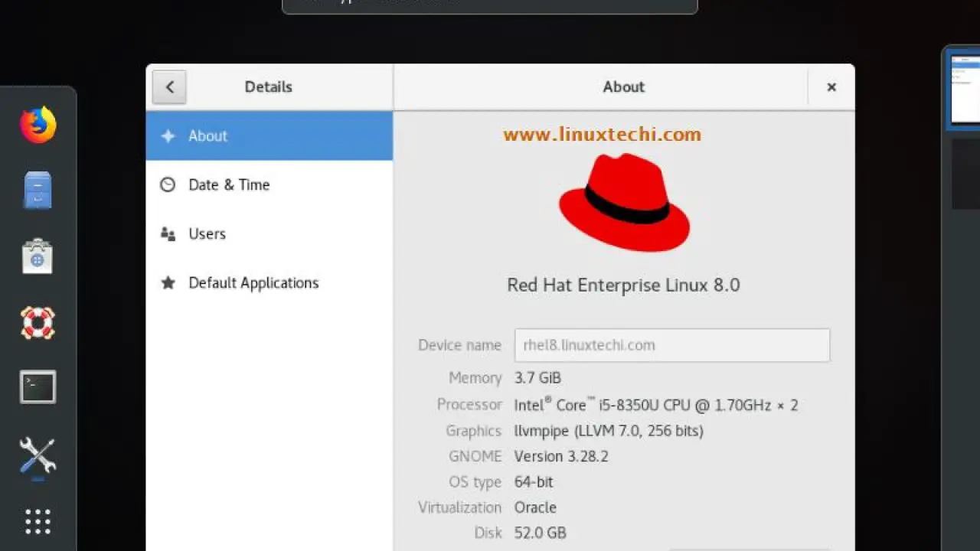Viewport: 980px width, 551px height.
Task: Open the Files manager in the dock
Action: [38, 190]
